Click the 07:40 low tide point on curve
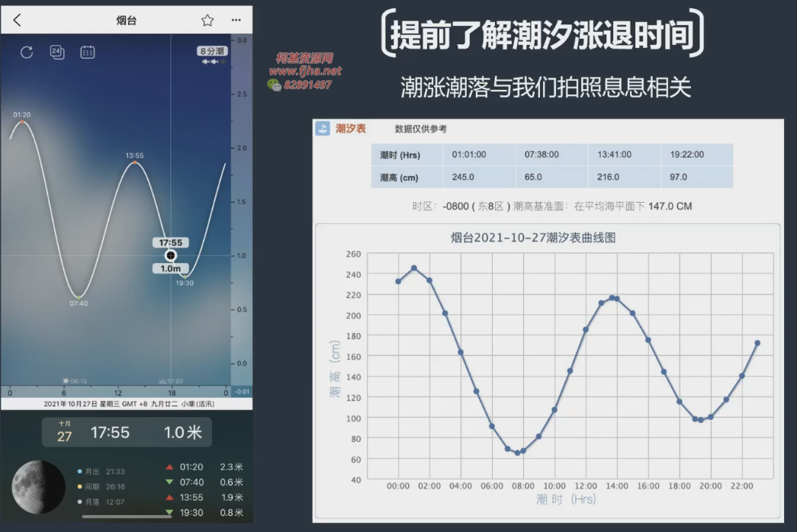 point(79,296)
